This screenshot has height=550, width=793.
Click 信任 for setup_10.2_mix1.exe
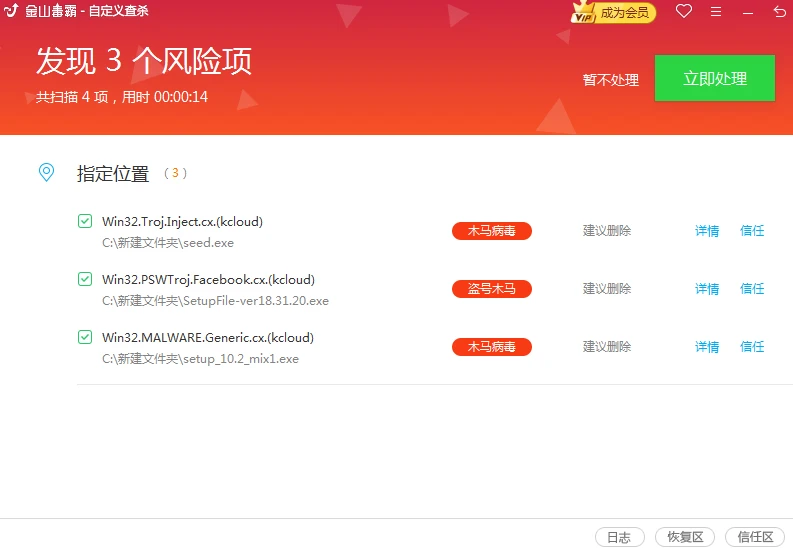(x=752, y=347)
